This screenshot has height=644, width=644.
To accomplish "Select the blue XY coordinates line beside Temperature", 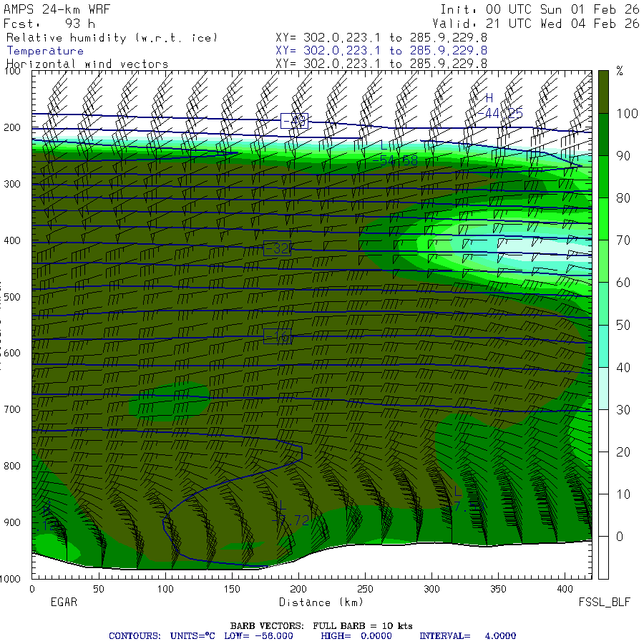I will point(381,51).
